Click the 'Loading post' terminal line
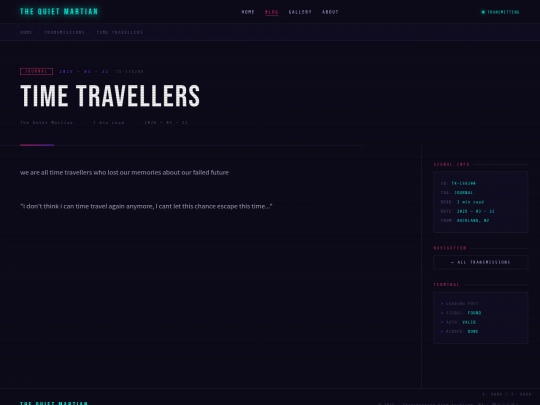Viewport: 540px width, 405px height. point(459,303)
